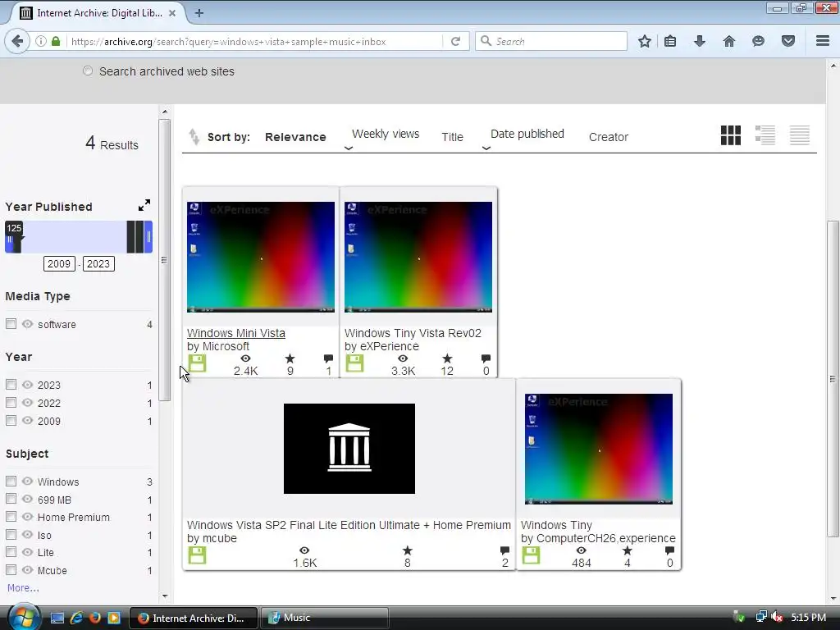Toggle sort direction arrows icon
This screenshot has width=840, height=630.
[194, 137]
